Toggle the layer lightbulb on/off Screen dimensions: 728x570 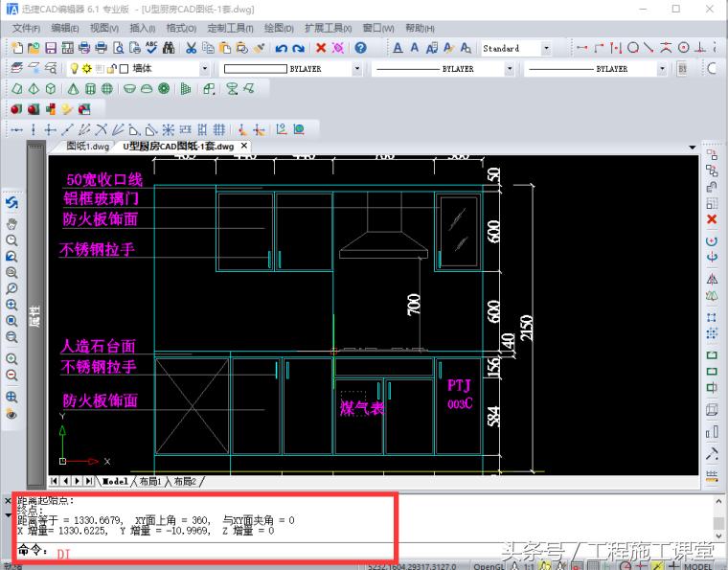point(73,69)
